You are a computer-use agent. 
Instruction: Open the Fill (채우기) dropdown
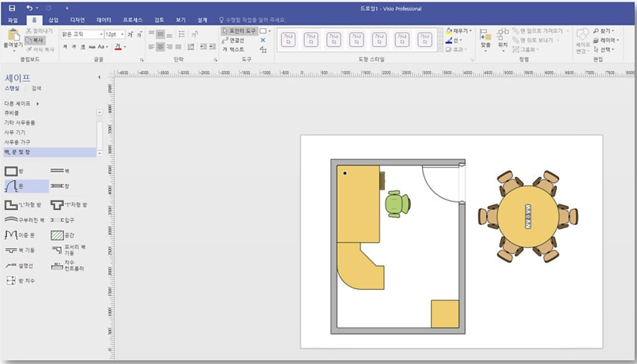pyautogui.click(x=458, y=31)
